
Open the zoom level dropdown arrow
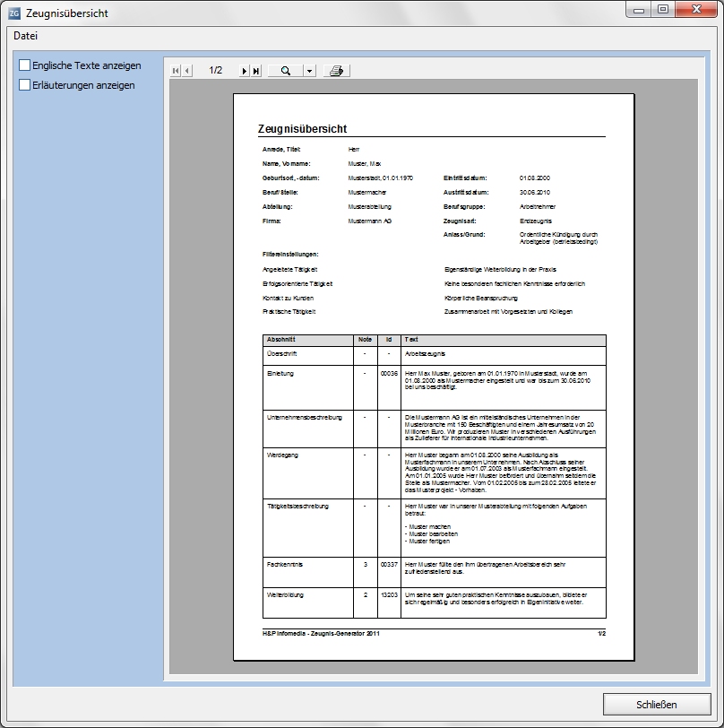point(309,71)
